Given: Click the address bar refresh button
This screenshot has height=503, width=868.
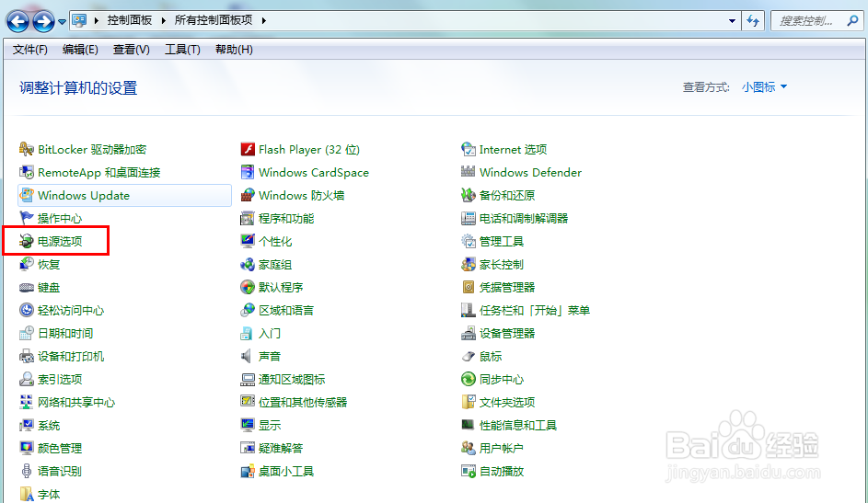Looking at the screenshot, I should pos(753,21).
